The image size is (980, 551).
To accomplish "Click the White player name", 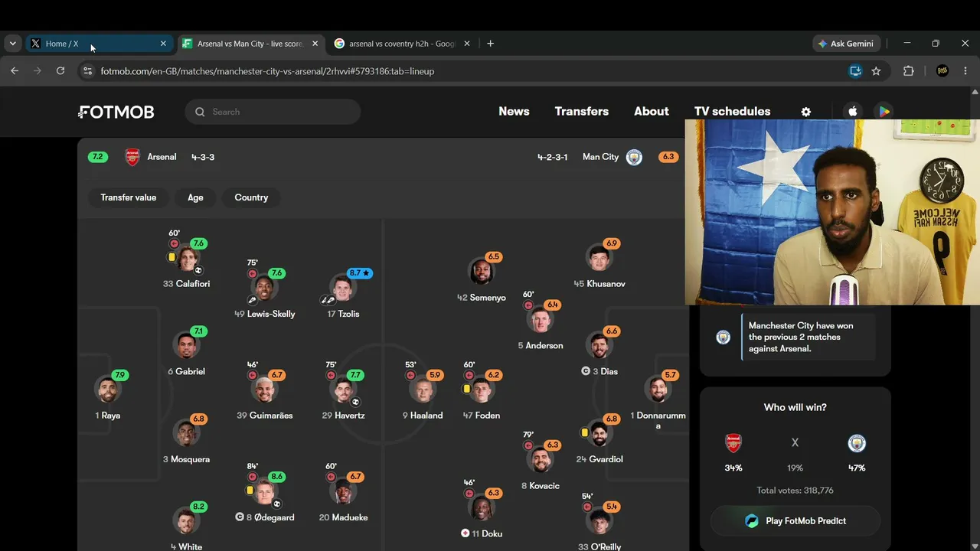I will (191, 547).
